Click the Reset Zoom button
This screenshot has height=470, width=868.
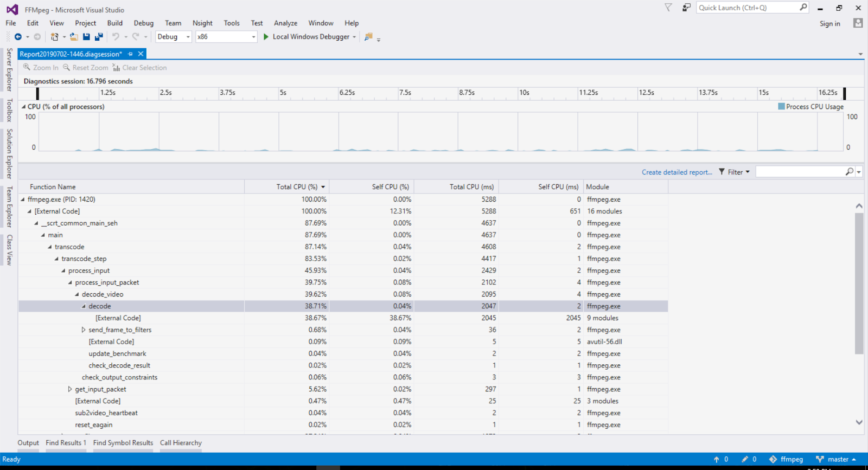coord(86,68)
